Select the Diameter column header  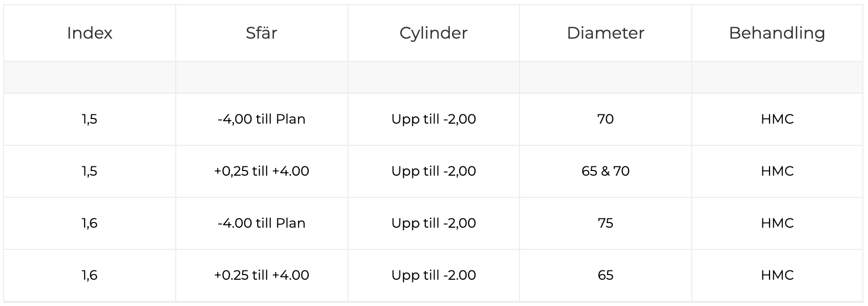[x=605, y=33]
